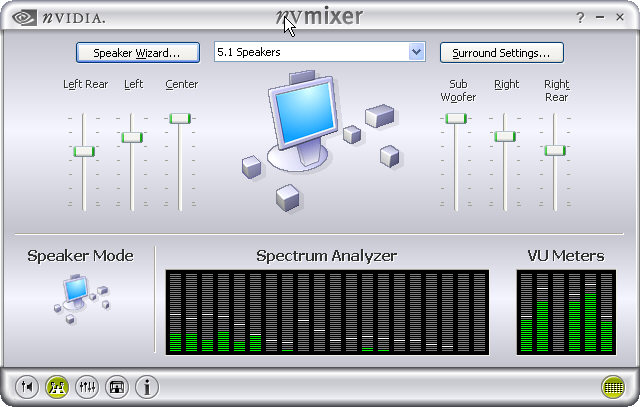Viewport: 640px width, 407px height.
Task: Click the Right volume slider thumb
Action: point(505,136)
